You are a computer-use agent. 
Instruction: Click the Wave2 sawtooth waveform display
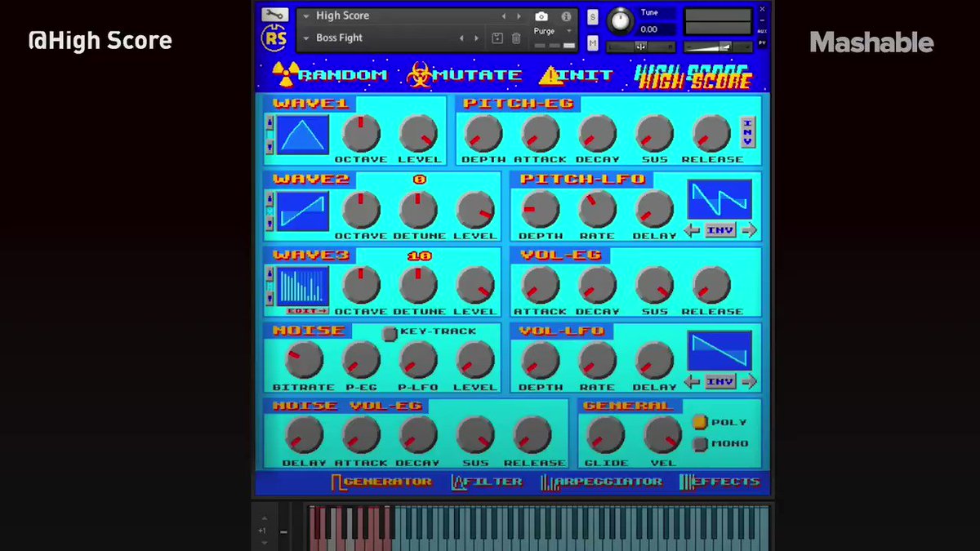[x=303, y=211]
